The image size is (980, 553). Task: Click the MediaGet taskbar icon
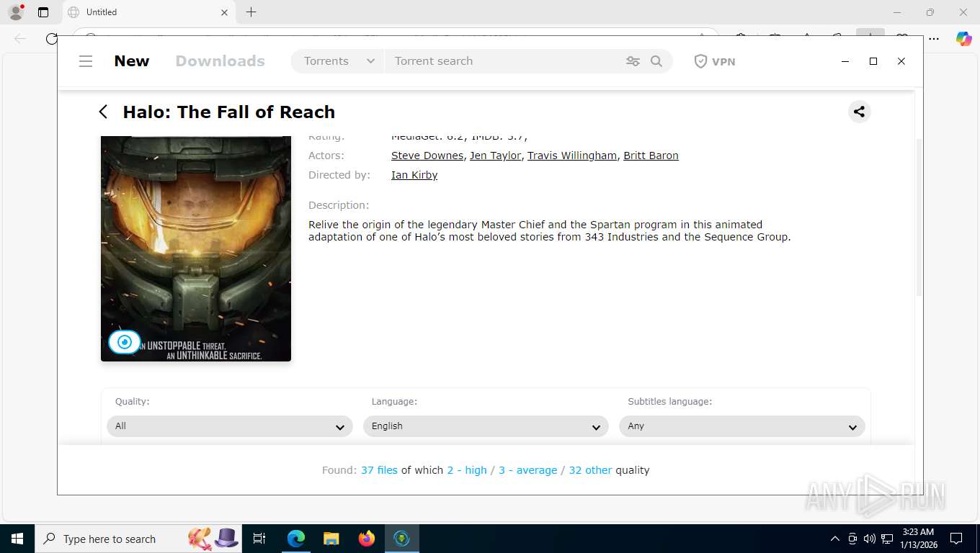[x=402, y=539]
